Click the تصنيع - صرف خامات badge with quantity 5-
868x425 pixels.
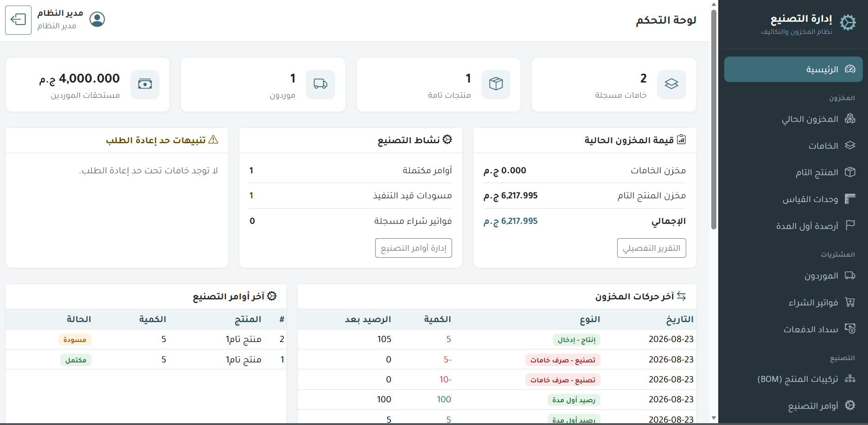pyautogui.click(x=563, y=360)
